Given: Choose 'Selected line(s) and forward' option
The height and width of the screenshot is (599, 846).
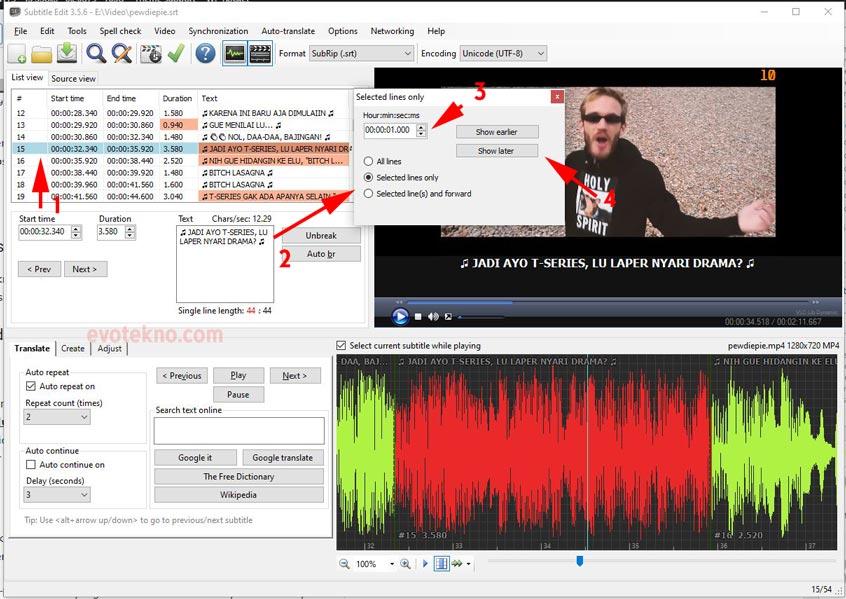Looking at the screenshot, I should tap(369, 193).
